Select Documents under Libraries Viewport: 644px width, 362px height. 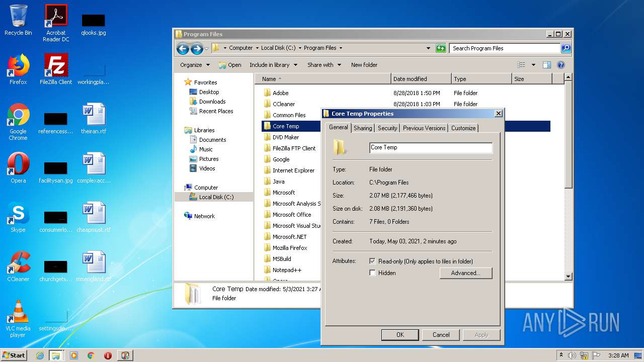pyautogui.click(x=213, y=140)
